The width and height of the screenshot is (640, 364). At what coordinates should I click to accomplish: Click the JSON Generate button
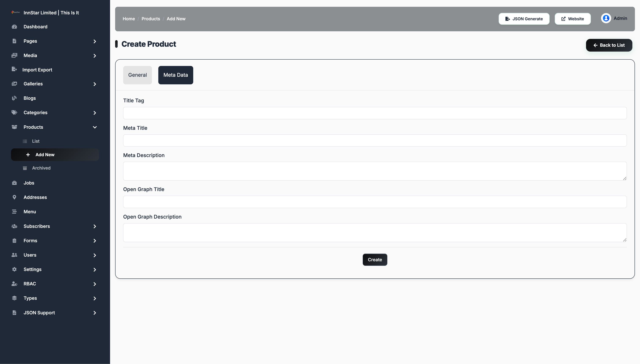click(x=524, y=19)
